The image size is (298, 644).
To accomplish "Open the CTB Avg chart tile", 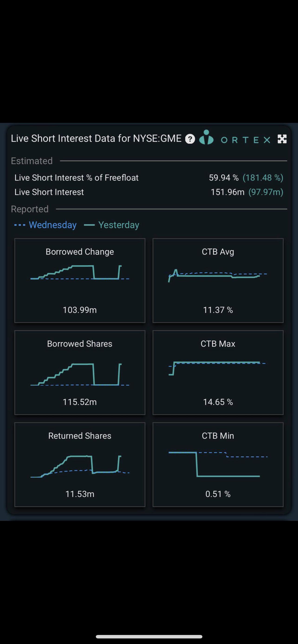I will click(x=218, y=281).
